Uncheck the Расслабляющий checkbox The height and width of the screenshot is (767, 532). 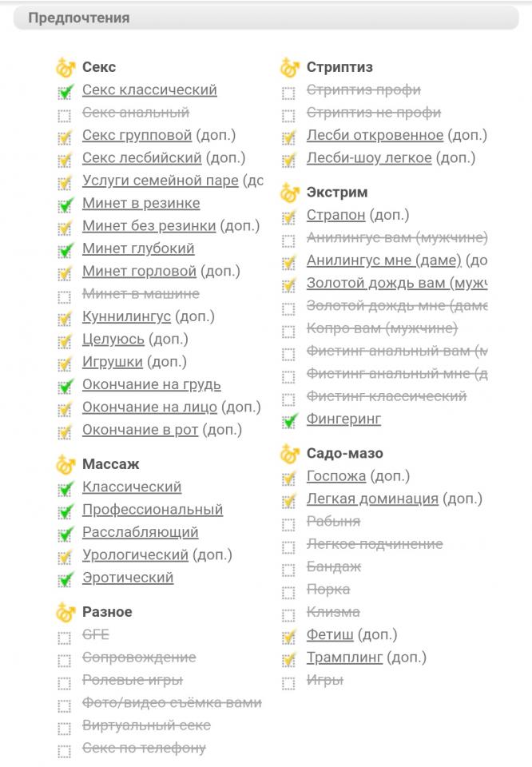pos(65,534)
